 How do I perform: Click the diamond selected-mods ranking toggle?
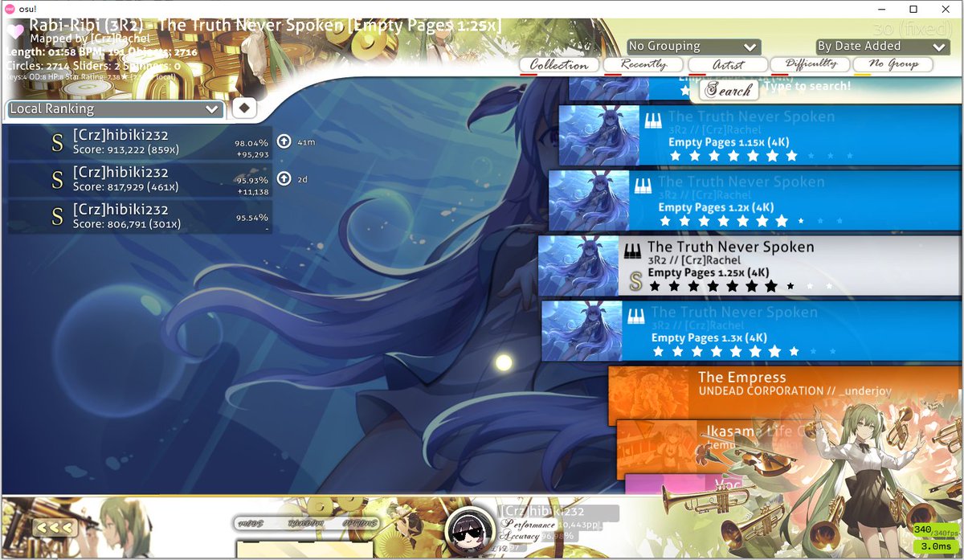(243, 108)
